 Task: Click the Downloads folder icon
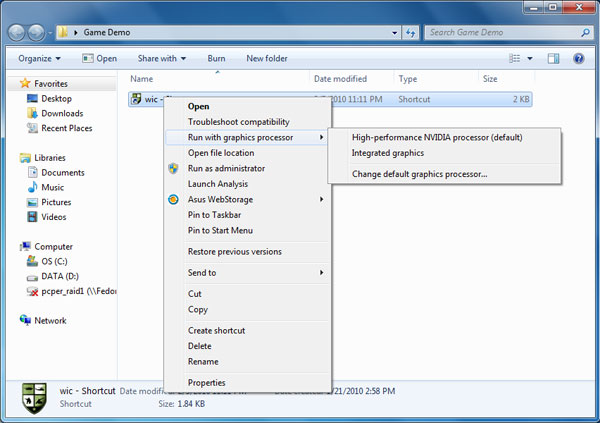click(x=32, y=113)
